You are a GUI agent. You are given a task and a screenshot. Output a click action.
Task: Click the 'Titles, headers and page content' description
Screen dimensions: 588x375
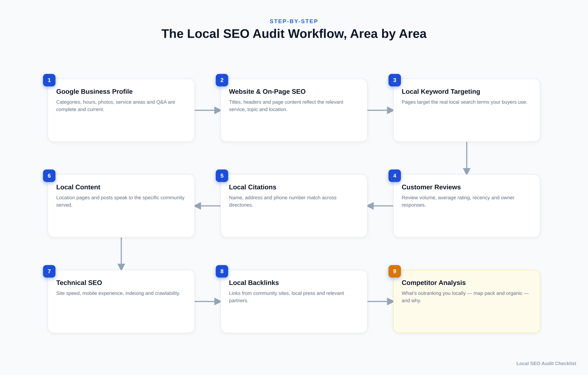point(286,106)
